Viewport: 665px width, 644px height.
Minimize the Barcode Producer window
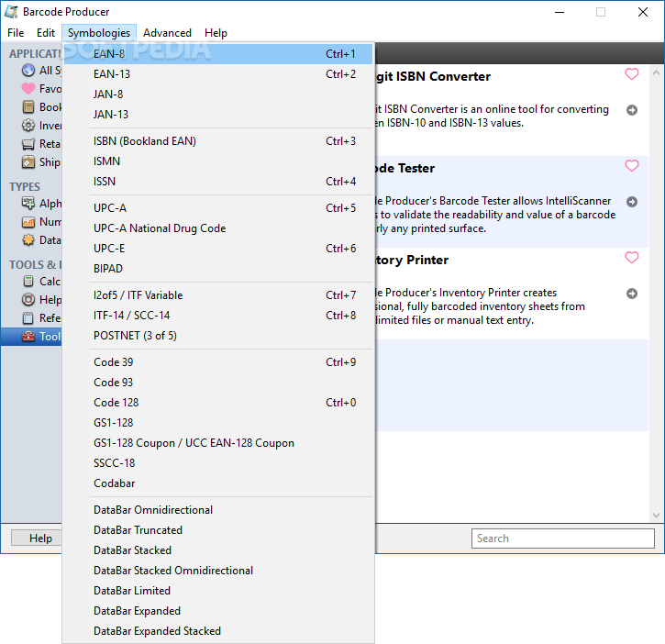pyautogui.click(x=560, y=12)
